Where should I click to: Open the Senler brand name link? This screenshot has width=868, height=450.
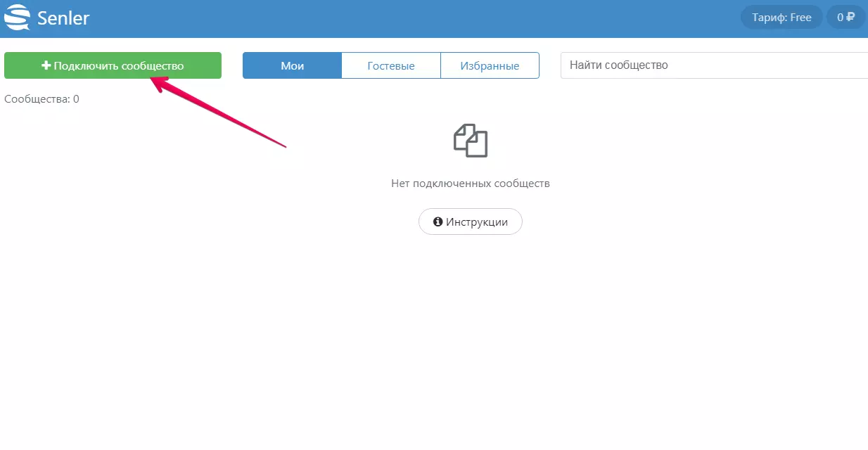tap(63, 18)
